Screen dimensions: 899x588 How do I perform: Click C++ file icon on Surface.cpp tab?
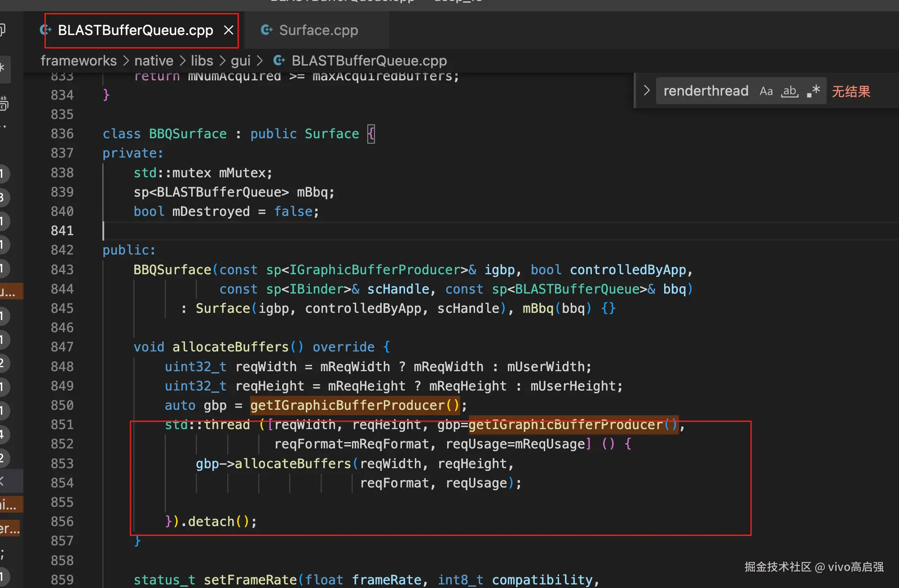[266, 30]
